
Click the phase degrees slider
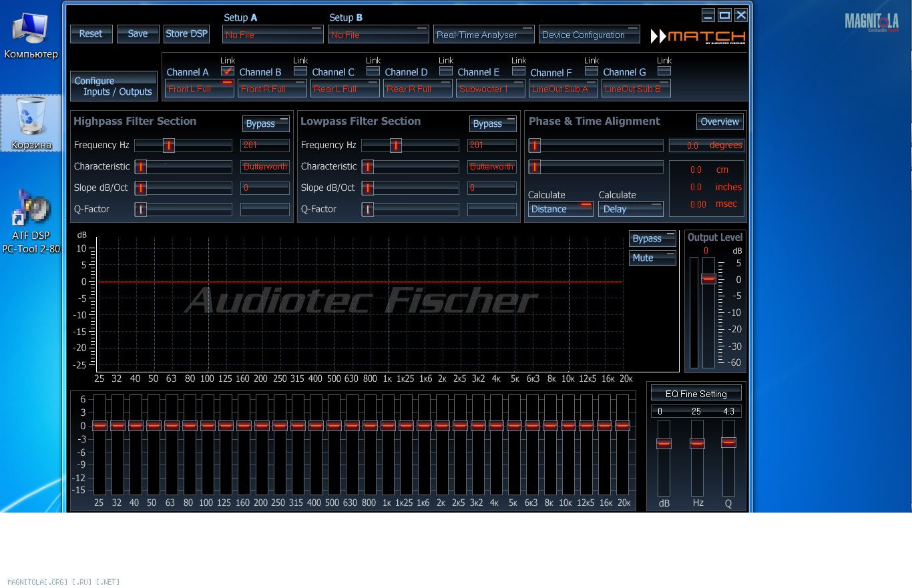click(x=596, y=145)
